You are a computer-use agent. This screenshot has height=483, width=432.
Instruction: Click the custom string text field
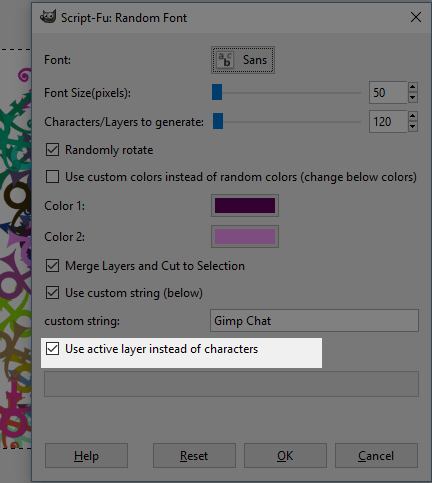pyautogui.click(x=314, y=321)
